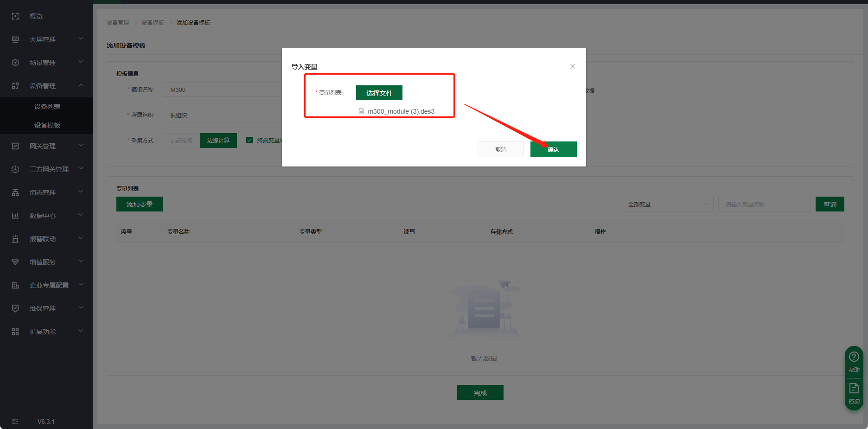
Task: Click the 企业专属配置 building icon
Action: (15, 285)
